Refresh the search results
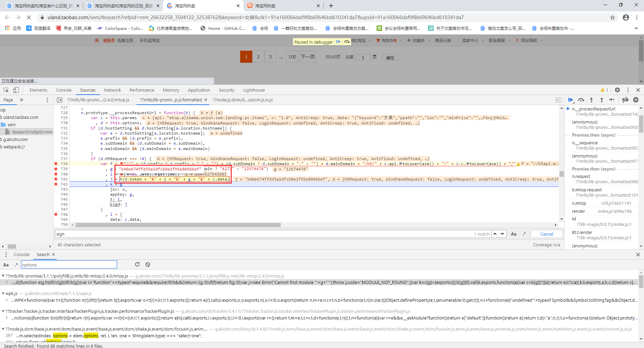The width and height of the screenshot is (644, 348). [x=137, y=264]
